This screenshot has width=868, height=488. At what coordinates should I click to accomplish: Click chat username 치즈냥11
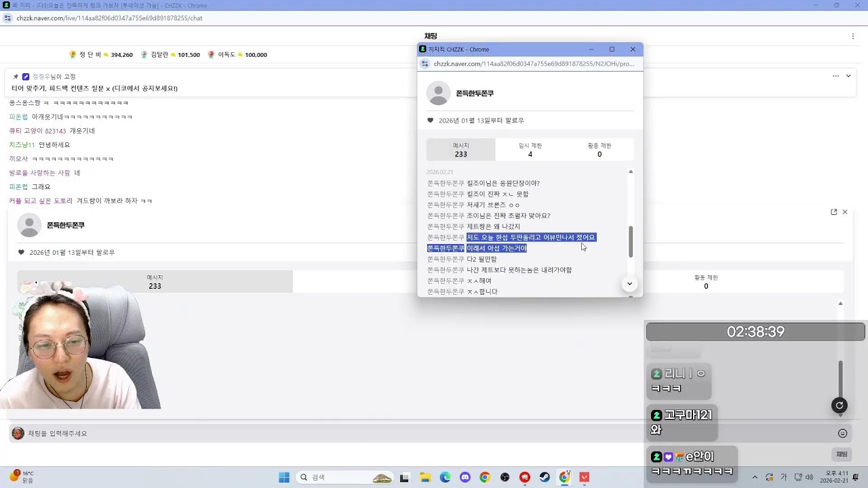click(22, 144)
